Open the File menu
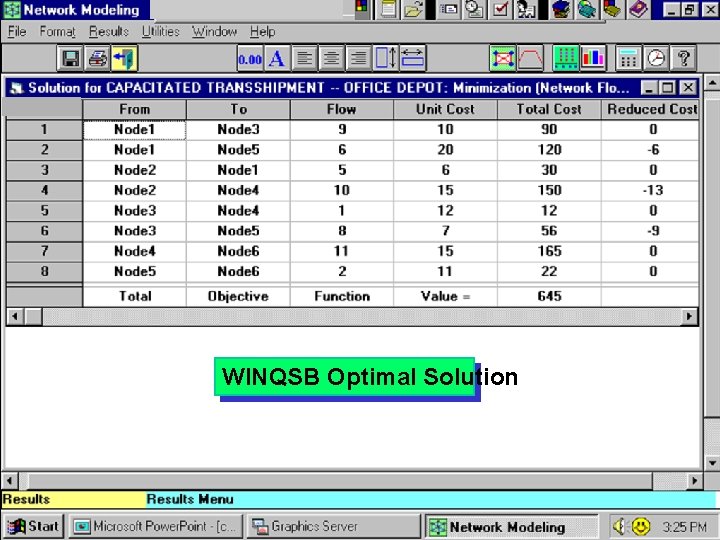This screenshot has height=540, width=720. point(17,32)
